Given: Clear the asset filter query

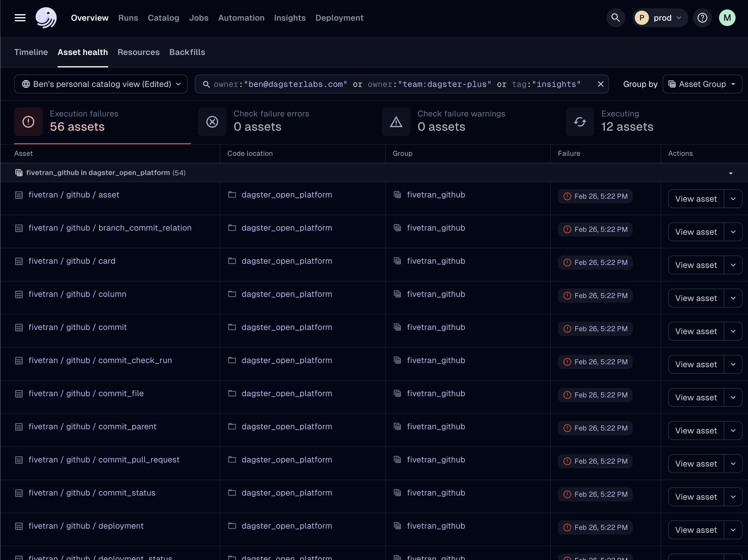Looking at the screenshot, I should [x=600, y=84].
